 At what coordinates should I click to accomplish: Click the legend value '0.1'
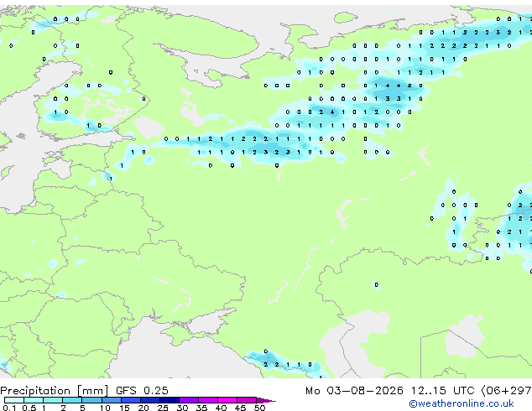pyautogui.click(x=9, y=408)
